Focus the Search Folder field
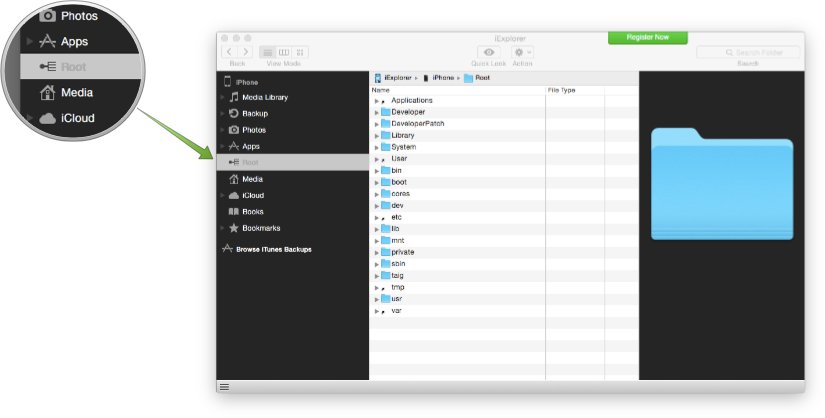This screenshot has width=825, height=418. [748, 52]
